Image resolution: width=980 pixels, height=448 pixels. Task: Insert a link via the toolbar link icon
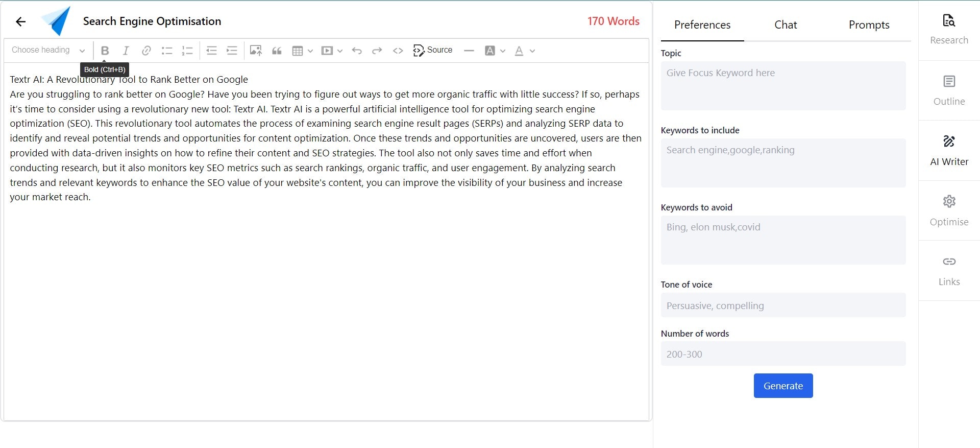point(146,51)
